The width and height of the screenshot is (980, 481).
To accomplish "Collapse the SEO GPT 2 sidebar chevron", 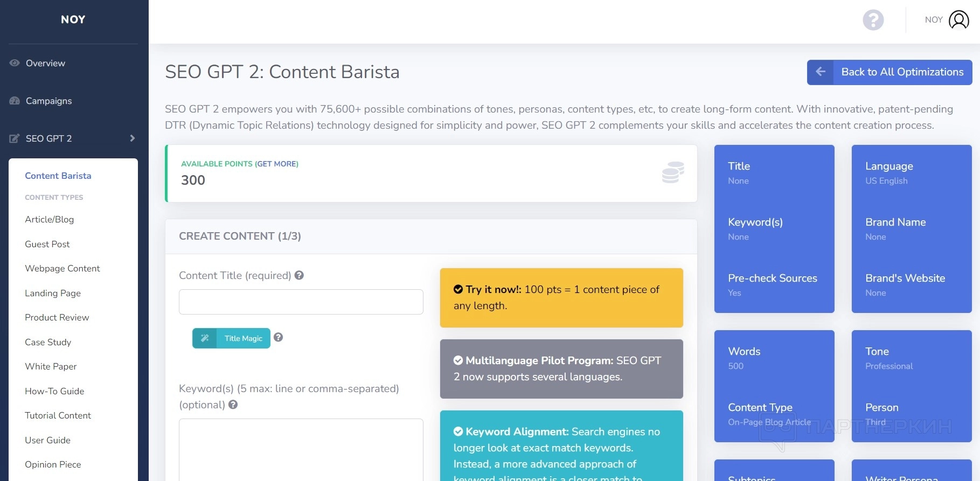I will click(x=133, y=138).
